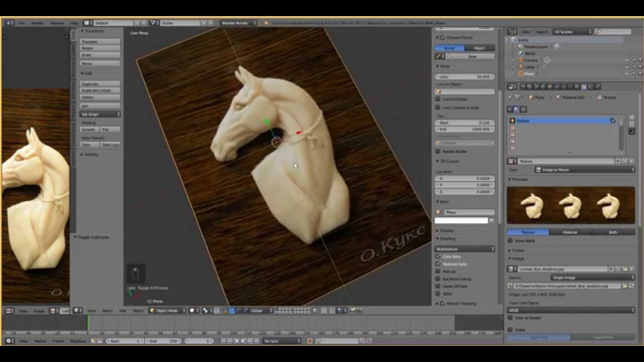Collapse the 3D Cursor panel
The width and height of the screenshot is (644, 362).
tap(448, 161)
